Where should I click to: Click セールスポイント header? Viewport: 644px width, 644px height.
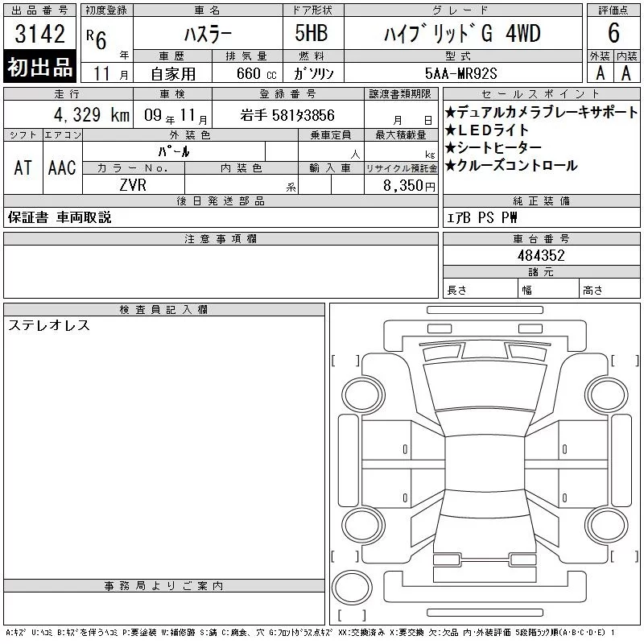[x=541, y=94]
